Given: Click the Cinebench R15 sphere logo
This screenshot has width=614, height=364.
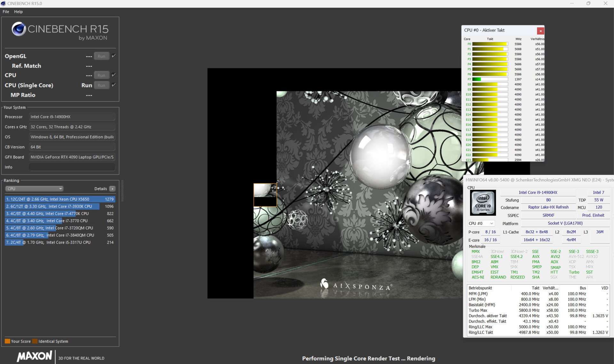Looking at the screenshot, I should click(19, 29).
